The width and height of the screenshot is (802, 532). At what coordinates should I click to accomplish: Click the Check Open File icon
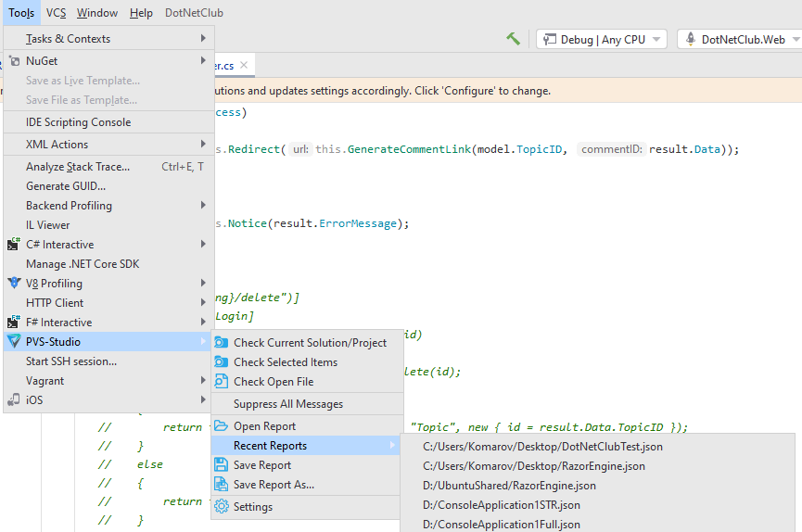click(x=221, y=381)
